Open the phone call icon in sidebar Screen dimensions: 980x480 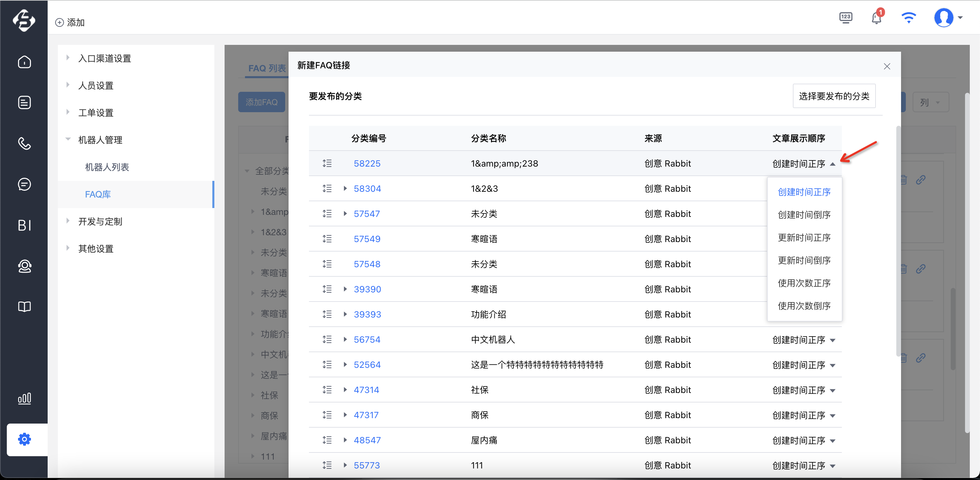coord(24,143)
